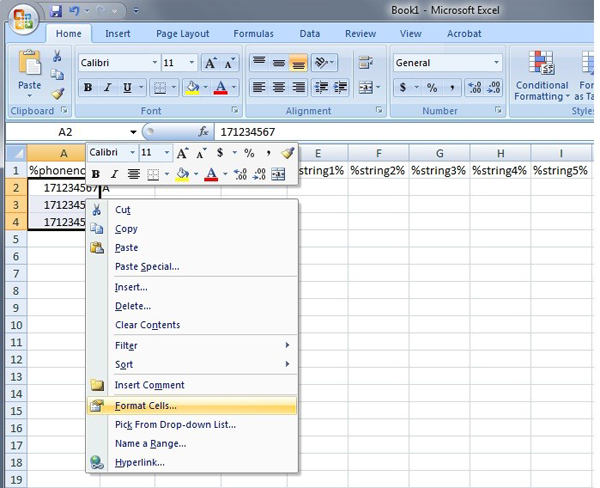Viewport: 600px width, 488px height.
Task: Toggle Underline in the ribbon Font group
Action: pos(127,88)
